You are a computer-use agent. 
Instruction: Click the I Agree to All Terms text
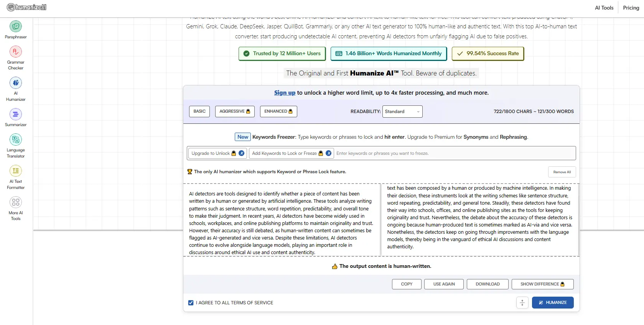(x=235, y=303)
